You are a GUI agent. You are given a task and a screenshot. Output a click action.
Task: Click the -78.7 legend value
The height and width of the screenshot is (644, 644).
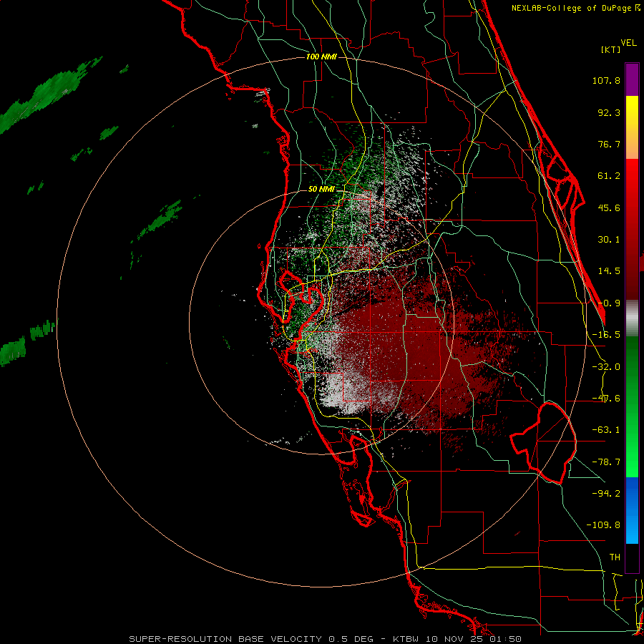(x=606, y=462)
